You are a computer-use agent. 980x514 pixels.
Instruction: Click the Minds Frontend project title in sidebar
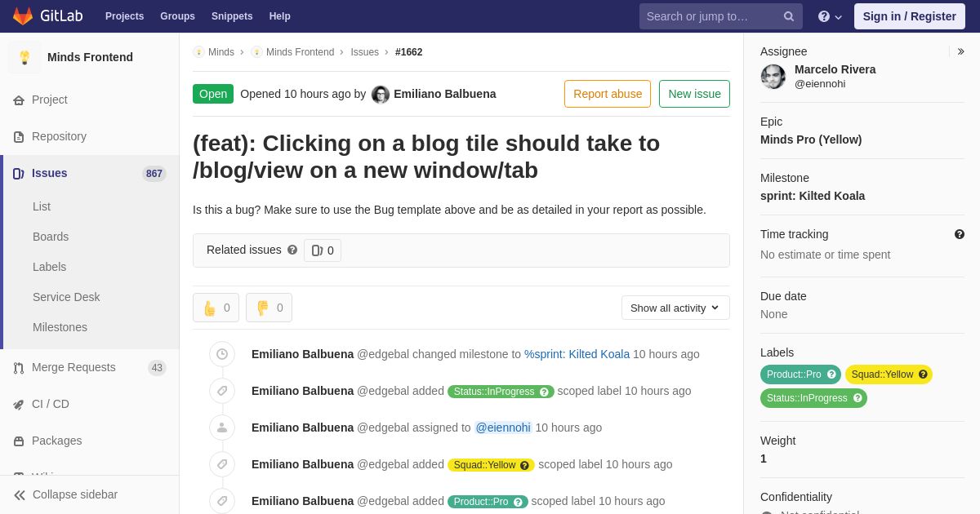[x=90, y=57]
